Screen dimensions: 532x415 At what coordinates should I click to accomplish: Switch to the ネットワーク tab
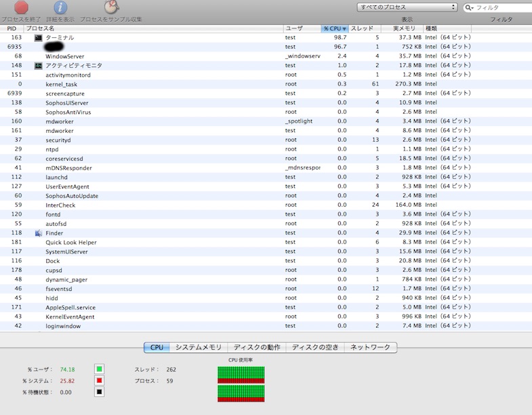pyautogui.click(x=371, y=347)
